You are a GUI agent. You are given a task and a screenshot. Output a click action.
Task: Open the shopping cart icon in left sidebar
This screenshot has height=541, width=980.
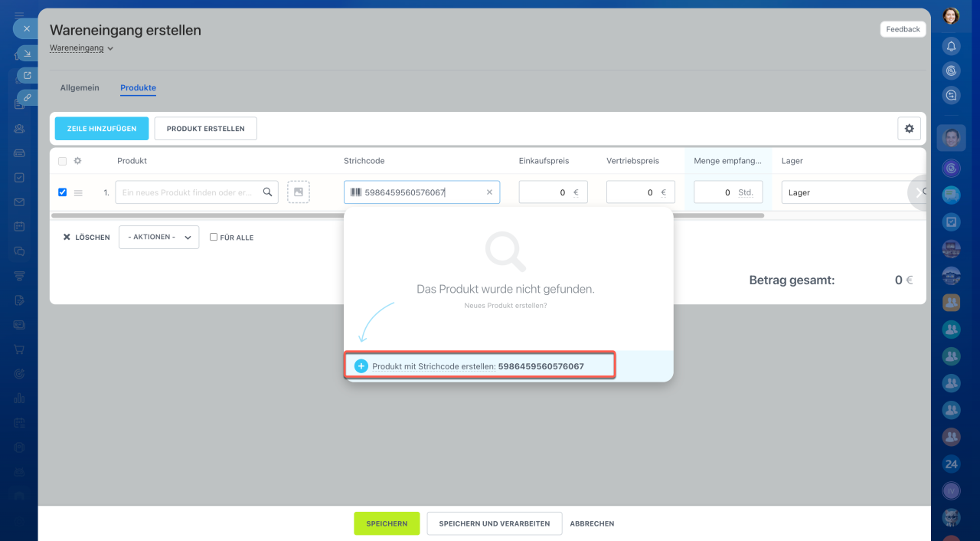[x=19, y=349]
